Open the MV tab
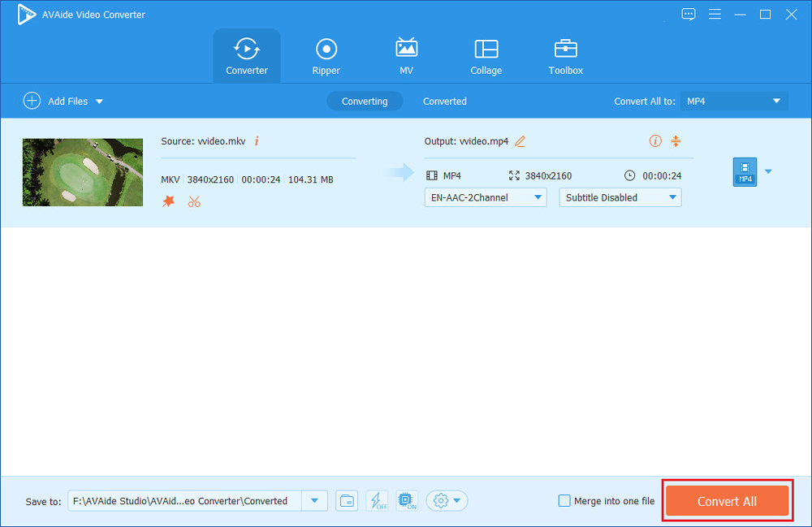The width and height of the screenshot is (812, 527). point(407,56)
